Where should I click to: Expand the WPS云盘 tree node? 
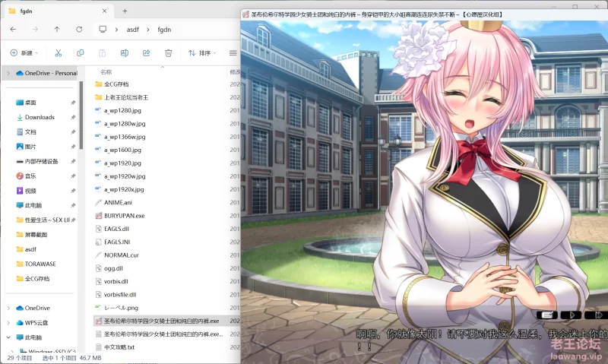click(8, 323)
